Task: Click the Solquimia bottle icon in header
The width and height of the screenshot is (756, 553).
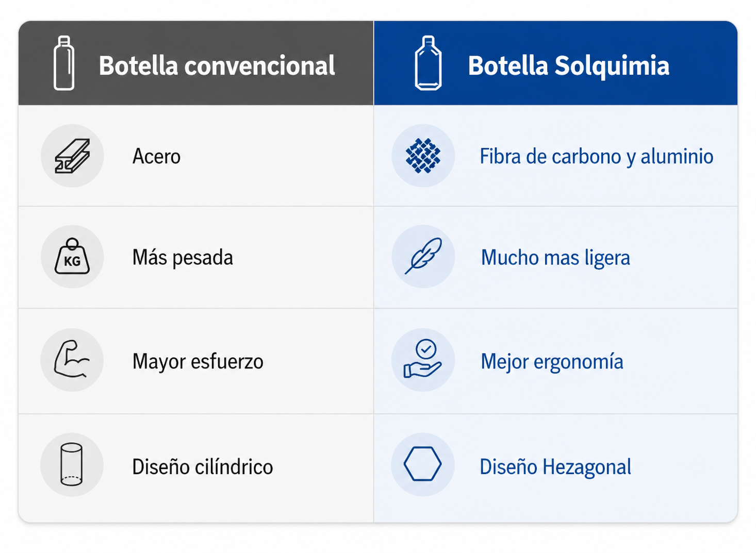Action: click(428, 63)
